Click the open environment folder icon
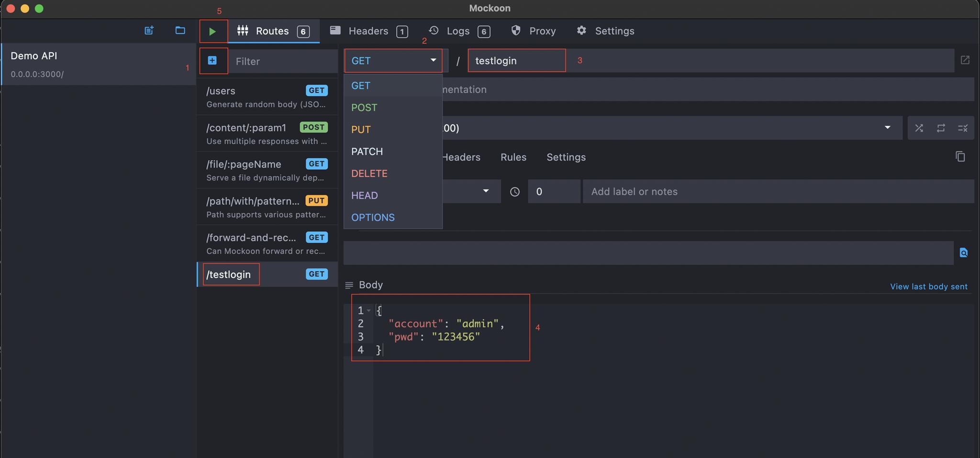 click(180, 31)
